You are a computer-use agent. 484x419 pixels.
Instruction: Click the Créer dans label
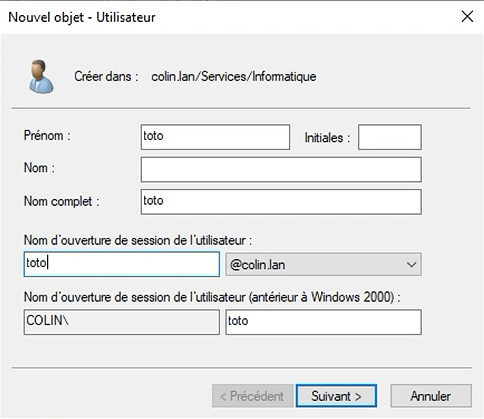point(106,77)
